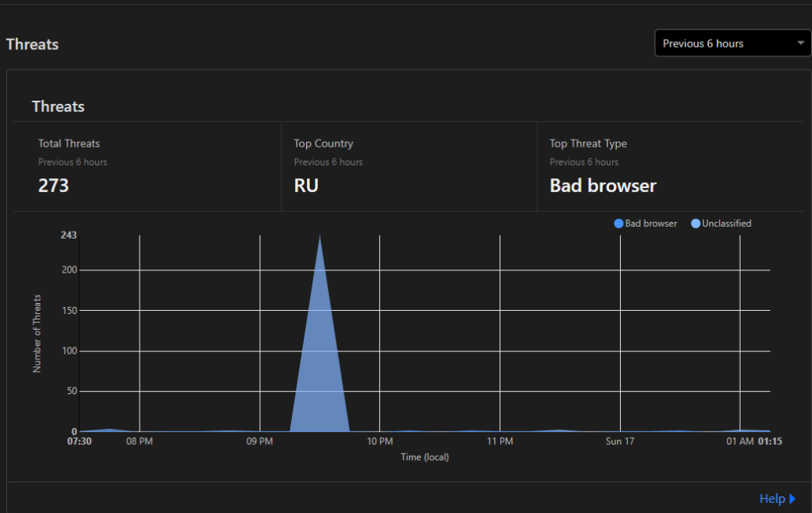
Task: Toggle the Bad browser series legend label
Action: [x=651, y=224]
